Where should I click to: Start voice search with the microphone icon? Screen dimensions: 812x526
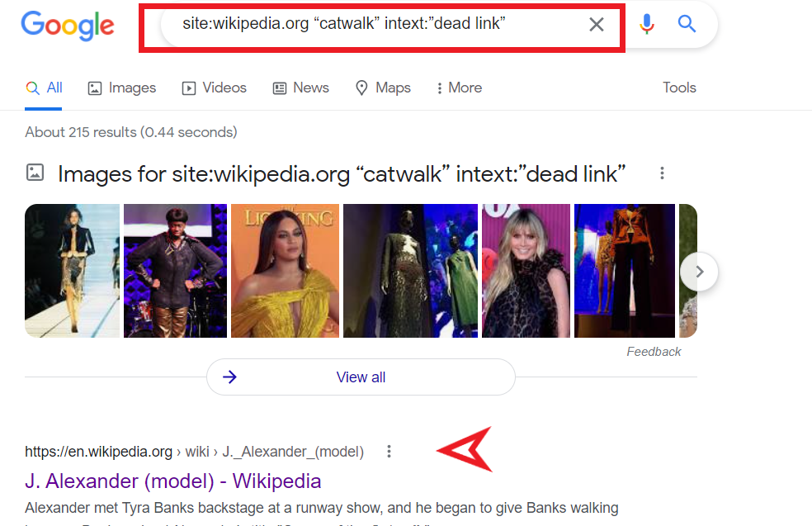pyautogui.click(x=646, y=24)
